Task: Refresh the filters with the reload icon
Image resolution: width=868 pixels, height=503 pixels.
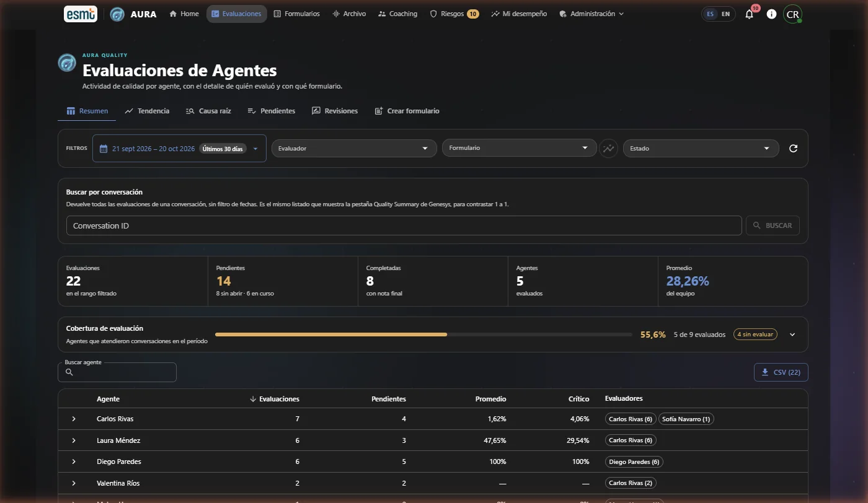Action: click(793, 149)
